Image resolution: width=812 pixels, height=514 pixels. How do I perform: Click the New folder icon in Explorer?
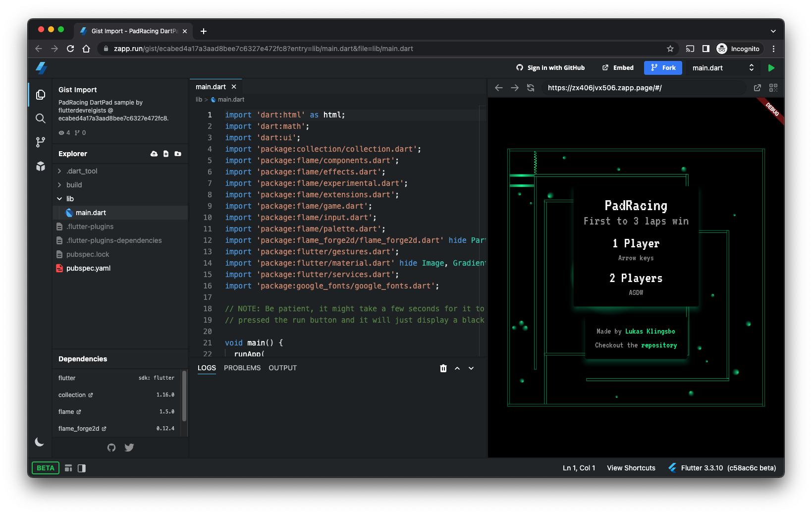coord(178,154)
